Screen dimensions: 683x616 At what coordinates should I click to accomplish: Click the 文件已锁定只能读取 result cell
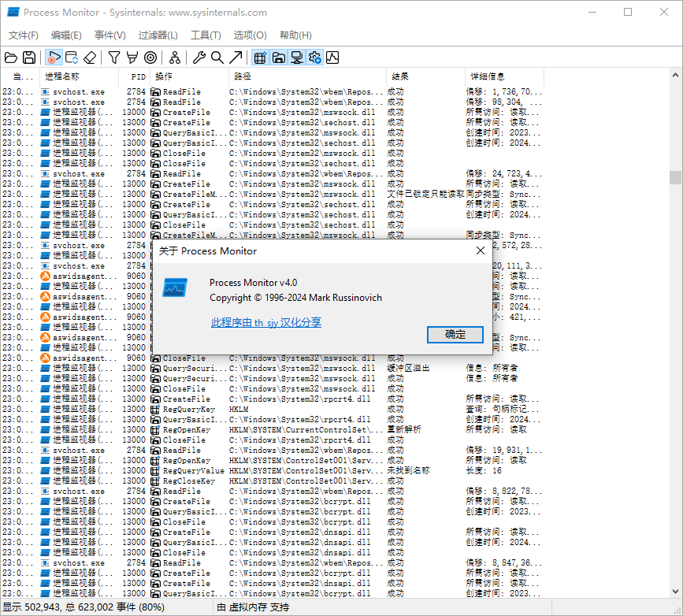point(425,195)
